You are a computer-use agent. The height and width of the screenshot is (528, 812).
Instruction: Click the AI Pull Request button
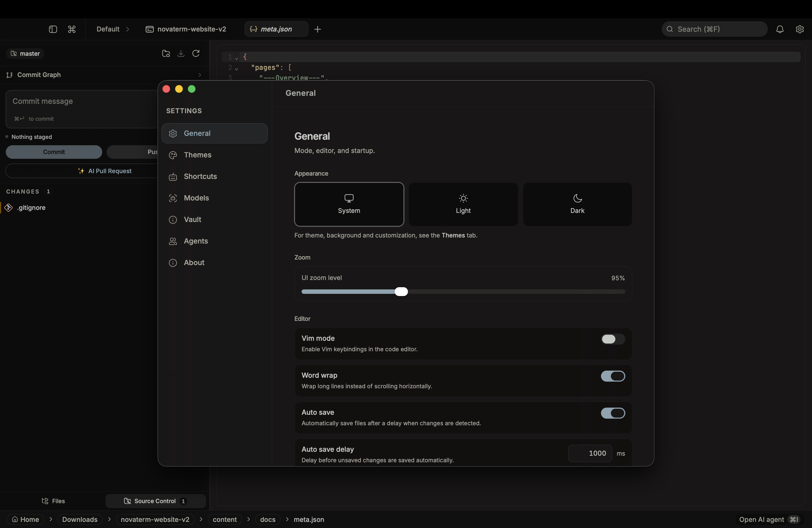pyautogui.click(x=104, y=171)
